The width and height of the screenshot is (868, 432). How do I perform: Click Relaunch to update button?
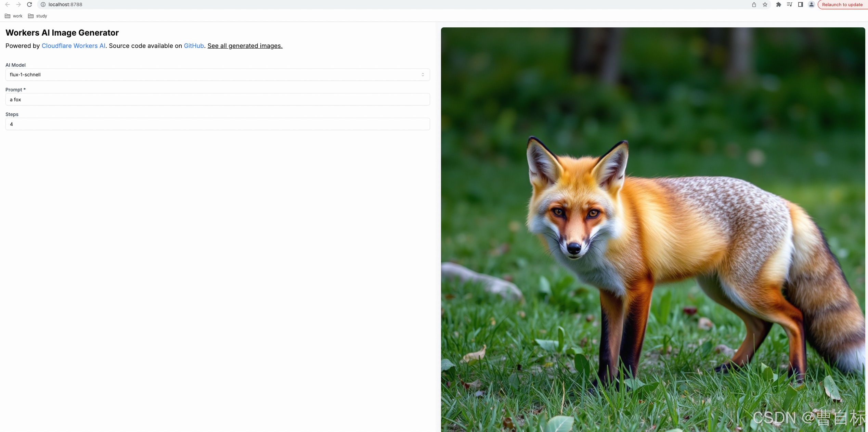click(x=842, y=4)
